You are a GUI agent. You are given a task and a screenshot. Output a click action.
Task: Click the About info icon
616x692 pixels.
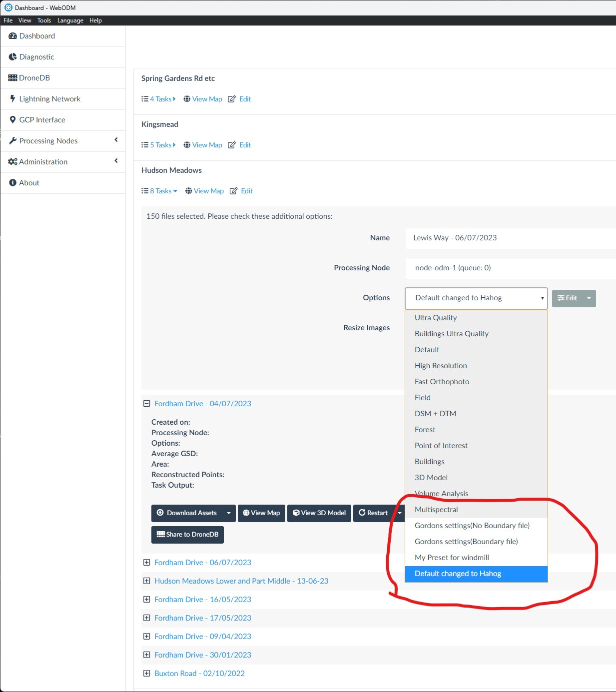(12, 182)
